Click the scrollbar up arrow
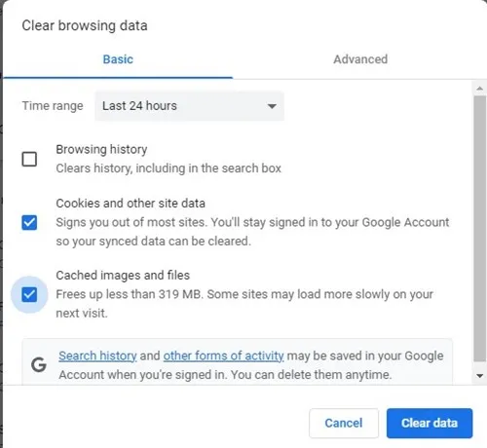Viewport: 487px width, 448px height. [479, 89]
